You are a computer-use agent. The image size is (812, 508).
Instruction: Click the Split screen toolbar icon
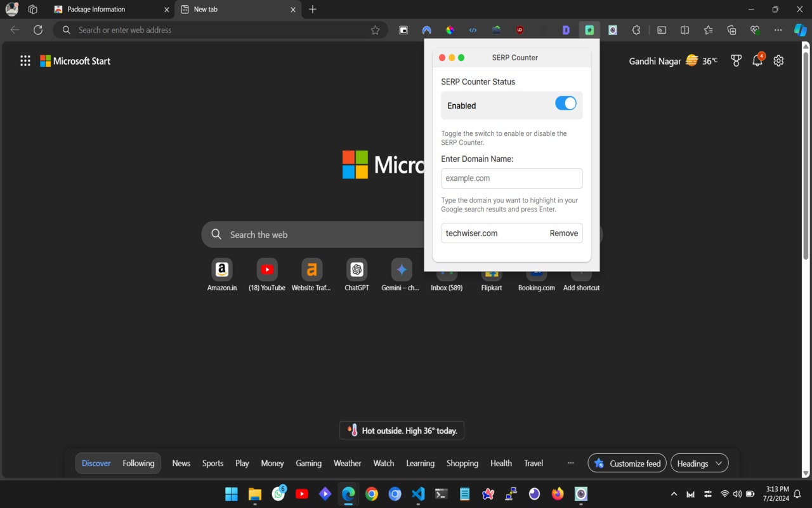[684, 30]
